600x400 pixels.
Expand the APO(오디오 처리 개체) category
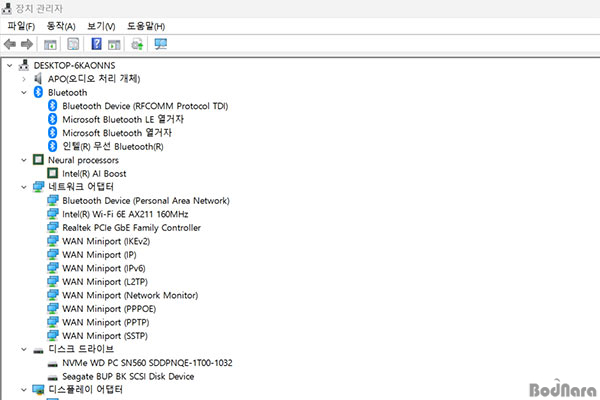[24, 79]
